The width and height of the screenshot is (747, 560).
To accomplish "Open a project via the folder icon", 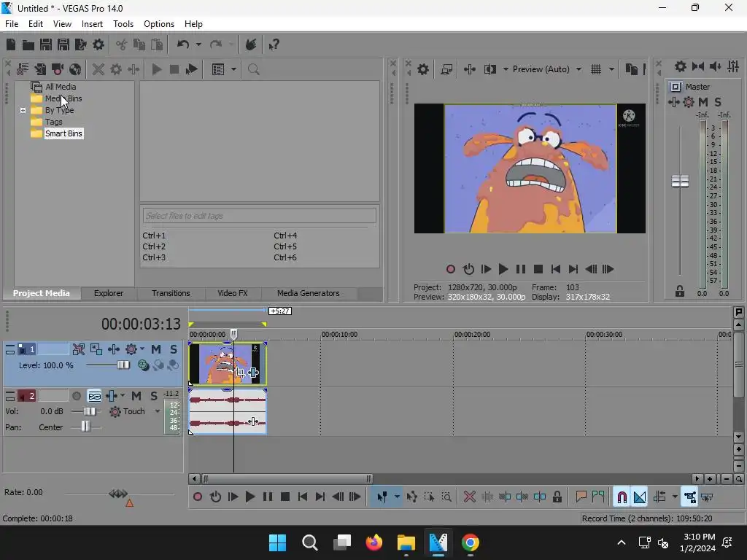I will pos(28,44).
